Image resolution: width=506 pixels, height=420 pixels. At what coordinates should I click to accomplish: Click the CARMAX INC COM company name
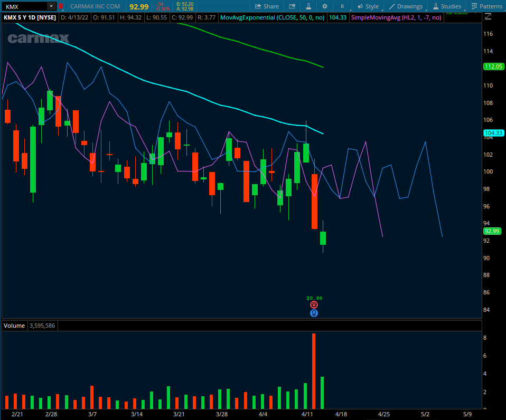(x=95, y=6)
